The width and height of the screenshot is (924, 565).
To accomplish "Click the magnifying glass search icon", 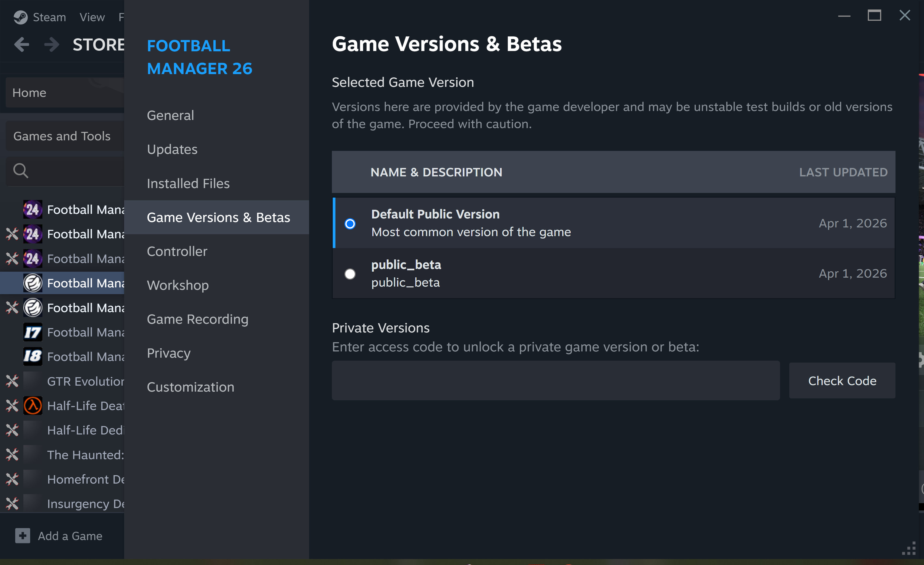I will 21,170.
